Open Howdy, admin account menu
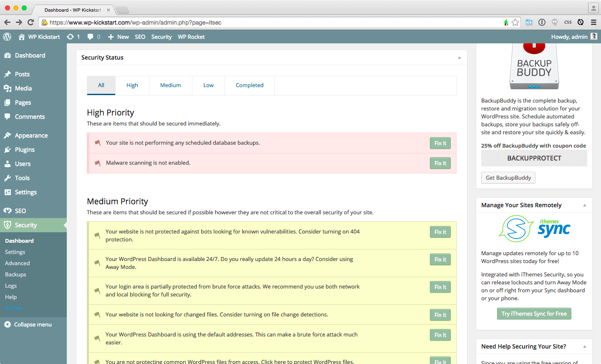Screen dimensions: 601x364 pyautogui.click(x=574, y=37)
